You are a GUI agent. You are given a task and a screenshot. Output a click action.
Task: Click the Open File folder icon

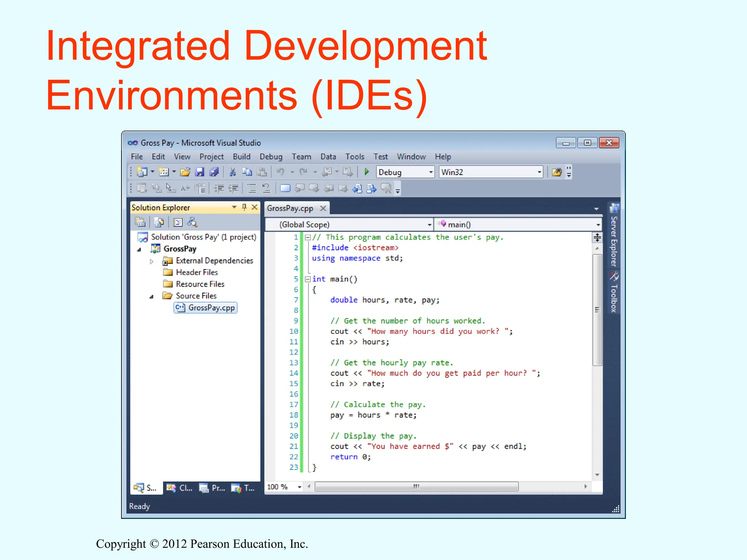[x=185, y=172]
